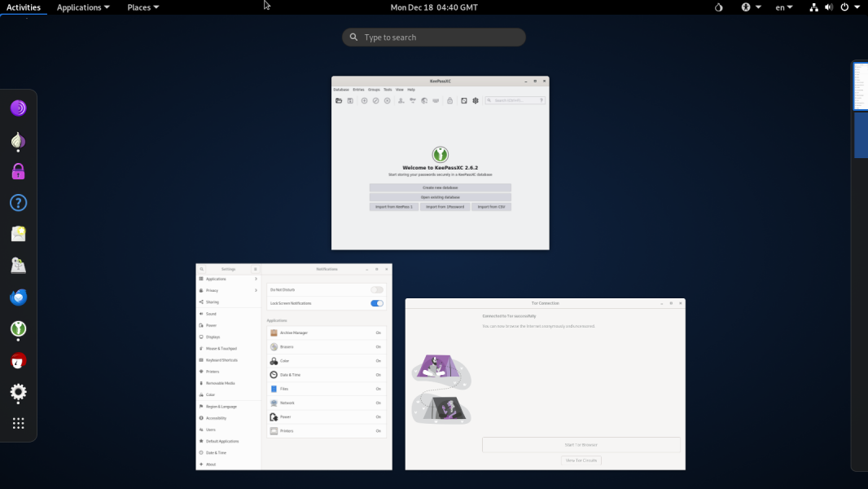868x489 pixels.
Task: Click the save database icon in KeePassXC toolbar
Action: click(350, 101)
